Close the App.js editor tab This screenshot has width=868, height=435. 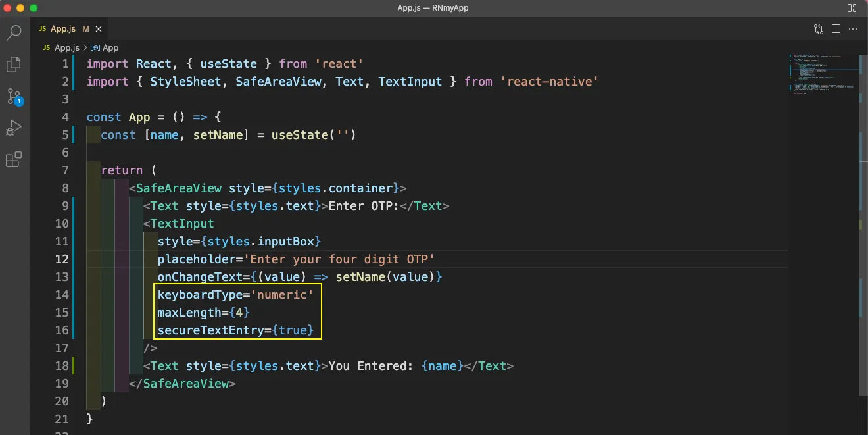[x=99, y=29]
